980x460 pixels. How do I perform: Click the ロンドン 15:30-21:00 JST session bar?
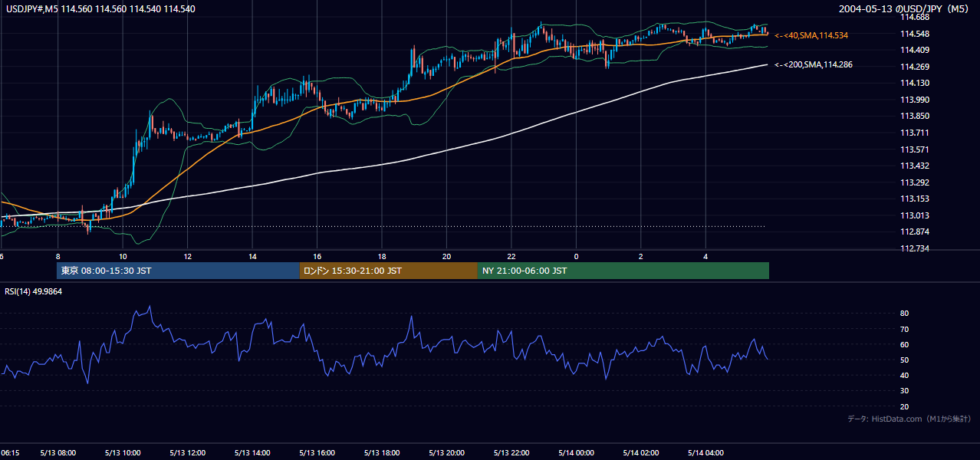coord(388,271)
